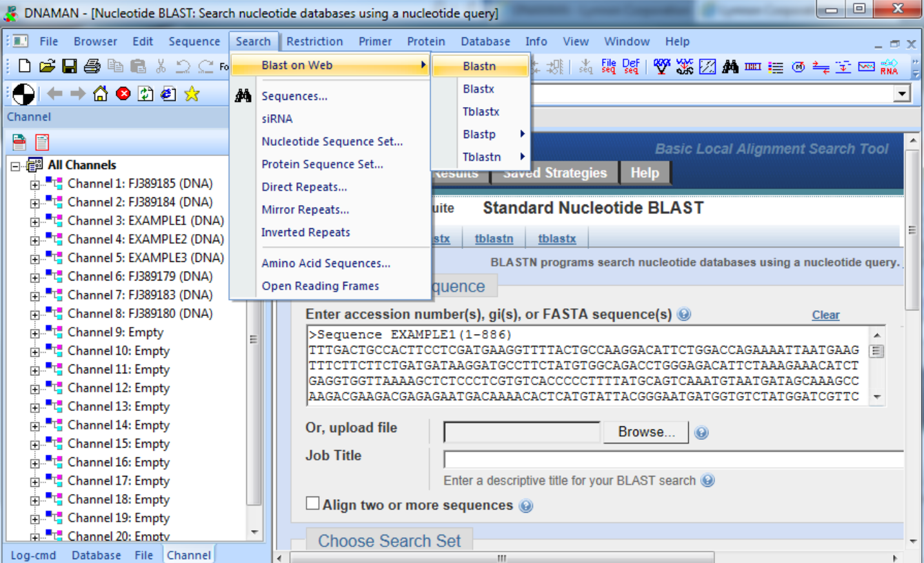The image size is (924, 563).
Task: Click the Paste clipboard icon
Action: tap(138, 66)
